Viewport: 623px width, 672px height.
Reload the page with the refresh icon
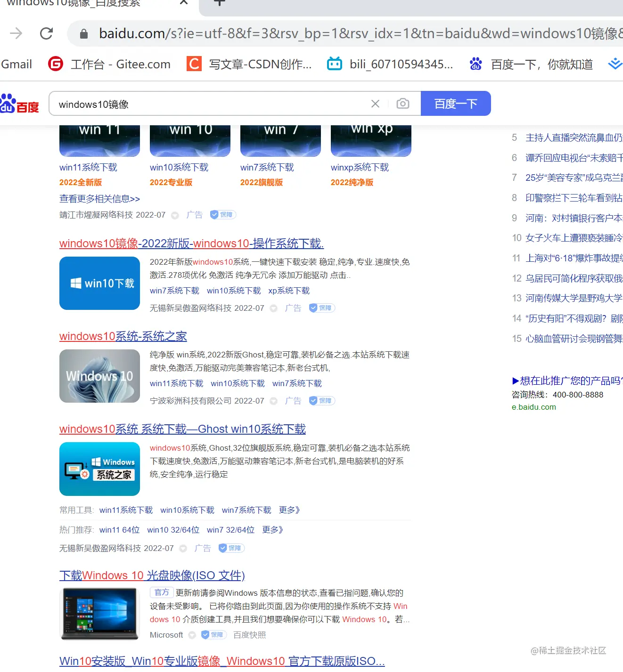(46, 33)
